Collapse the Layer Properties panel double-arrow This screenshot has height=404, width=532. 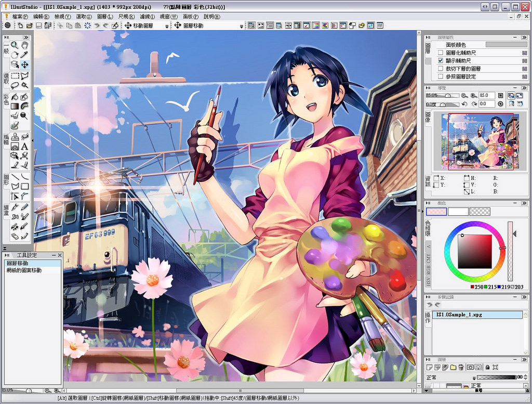click(x=525, y=37)
